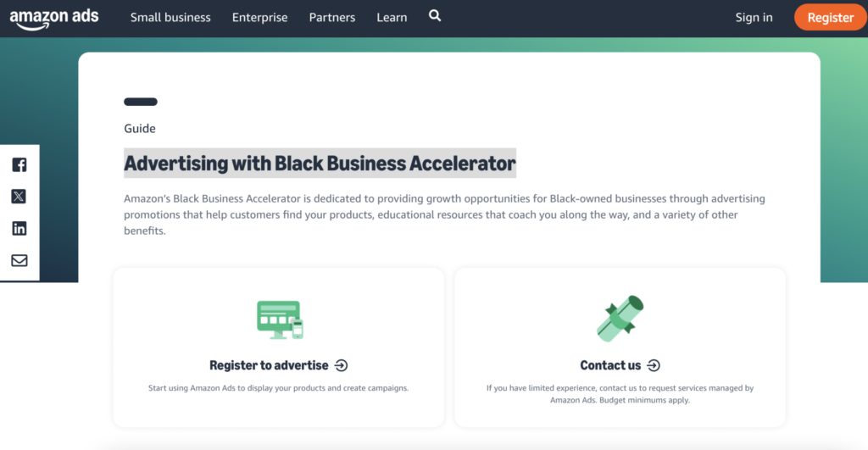Viewport: 868px width, 450px height.
Task: Open the Partners menu
Action: coord(332,18)
